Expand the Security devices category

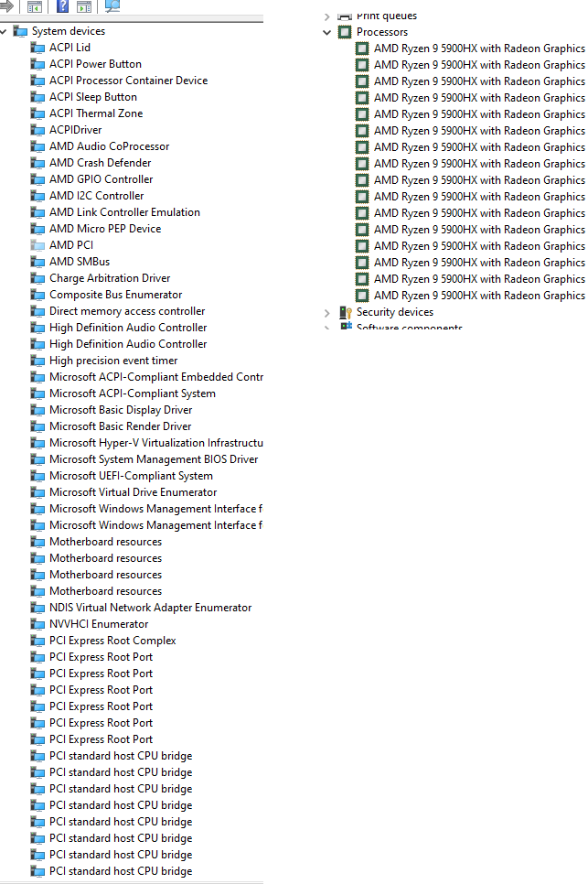click(326, 313)
